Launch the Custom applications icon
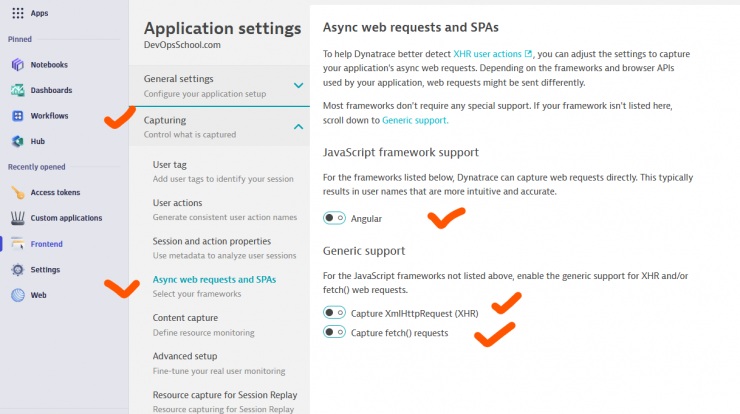Screen dimensions: 740x414 click(x=17, y=218)
